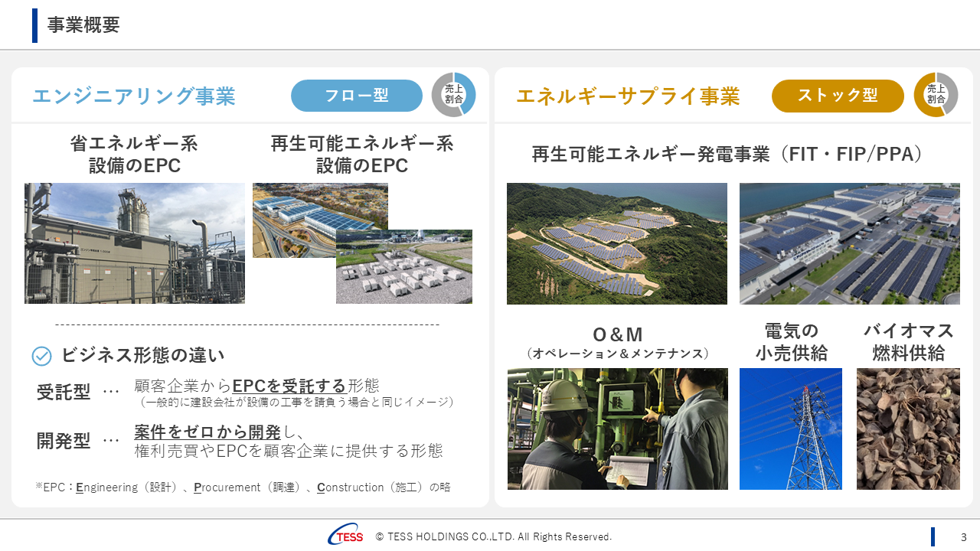This screenshot has width=980, height=551.
Task: Toggle the フロー型 badge
Action: pos(357,96)
